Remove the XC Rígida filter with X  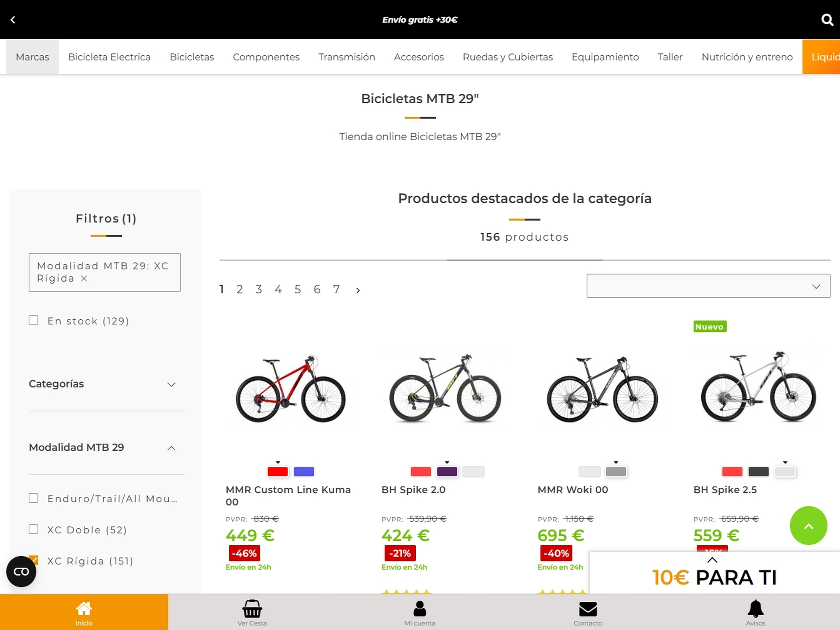click(x=84, y=278)
